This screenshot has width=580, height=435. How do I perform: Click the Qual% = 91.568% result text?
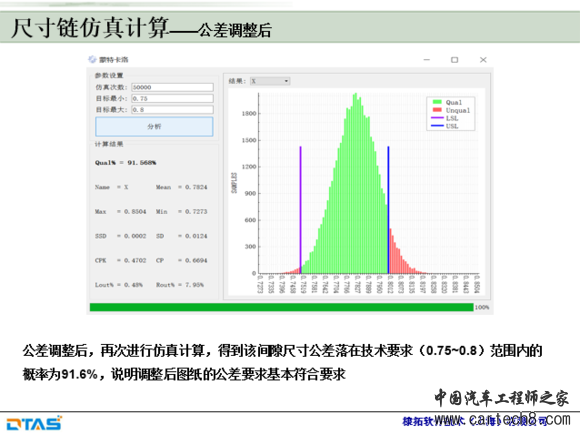click(x=125, y=163)
